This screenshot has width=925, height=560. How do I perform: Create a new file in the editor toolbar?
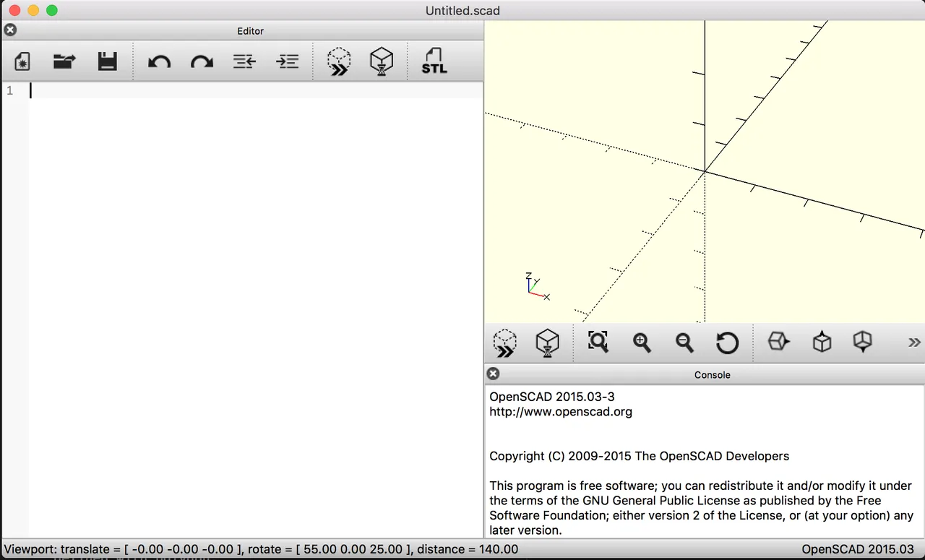click(22, 61)
